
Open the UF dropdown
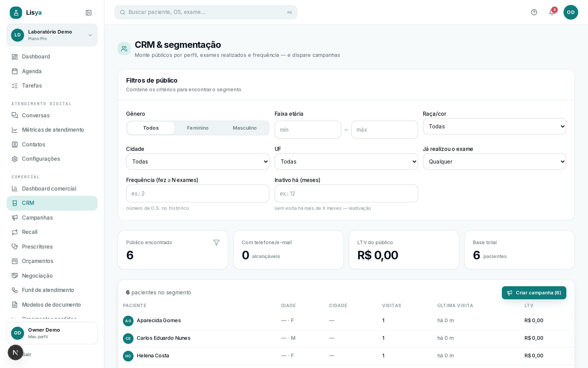tap(346, 161)
